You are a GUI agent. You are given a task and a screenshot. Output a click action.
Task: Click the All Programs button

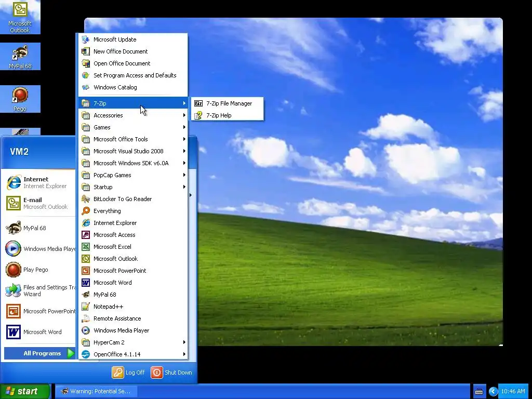pos(39,353)
